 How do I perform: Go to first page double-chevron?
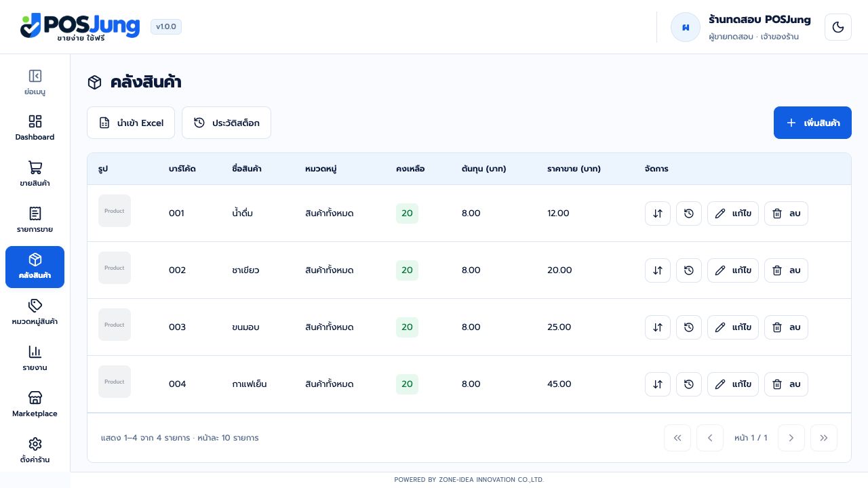click(677, 438)
